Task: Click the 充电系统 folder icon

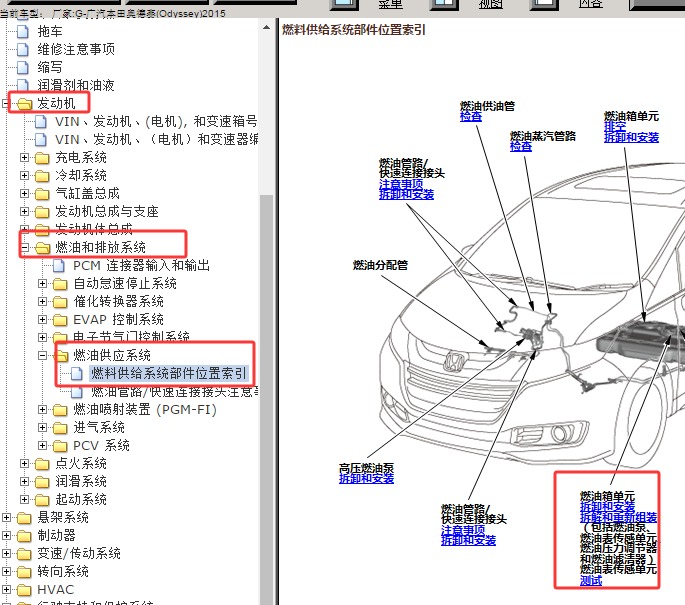Action: pos(42,158)
